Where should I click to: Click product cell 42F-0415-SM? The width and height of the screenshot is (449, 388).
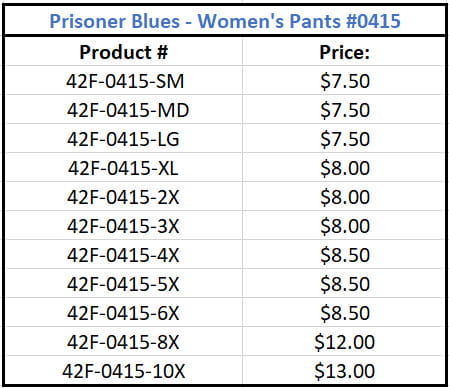[125, 81]
